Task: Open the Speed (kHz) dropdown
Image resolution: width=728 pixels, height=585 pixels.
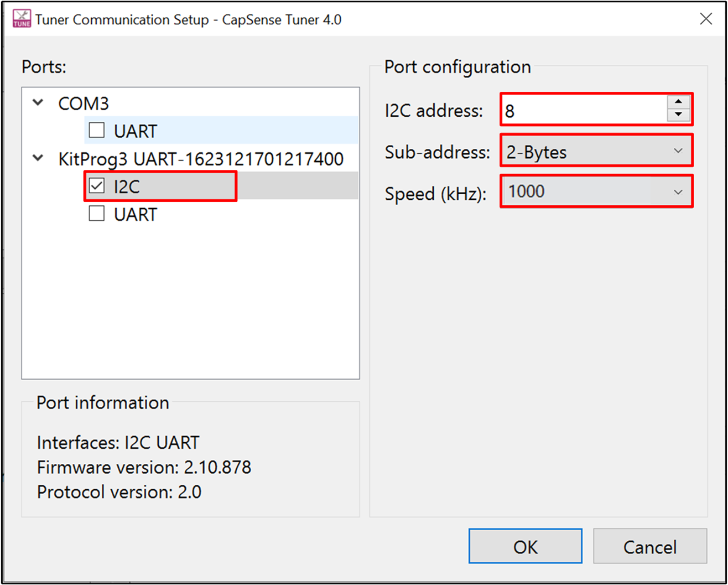Action: pyautogui.click(x=596, y=192)
